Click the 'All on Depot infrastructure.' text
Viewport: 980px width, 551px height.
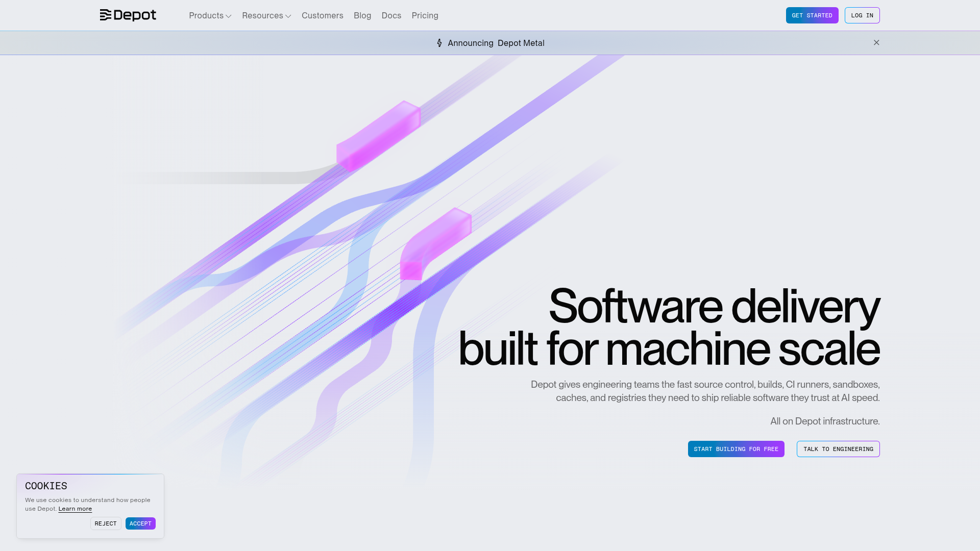click(x=825, y=421)
